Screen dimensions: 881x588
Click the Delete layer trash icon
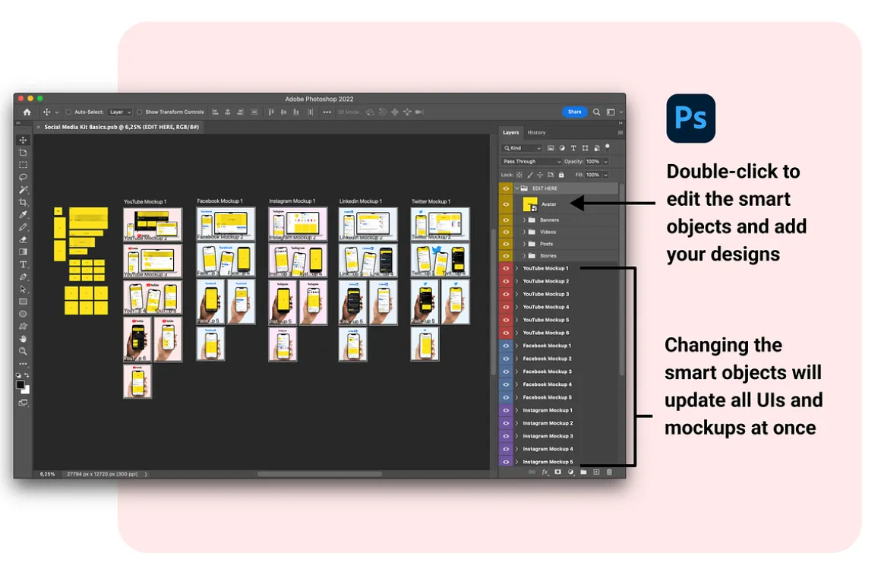coord(609,473)
